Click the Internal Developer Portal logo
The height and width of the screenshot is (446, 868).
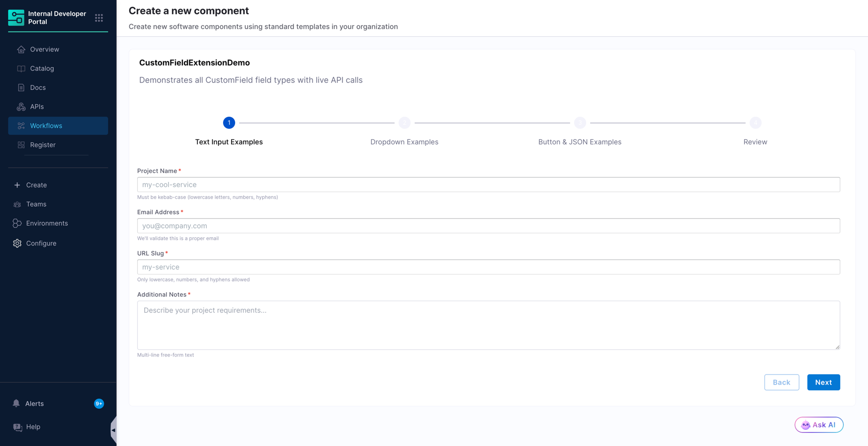coord(16,18)
